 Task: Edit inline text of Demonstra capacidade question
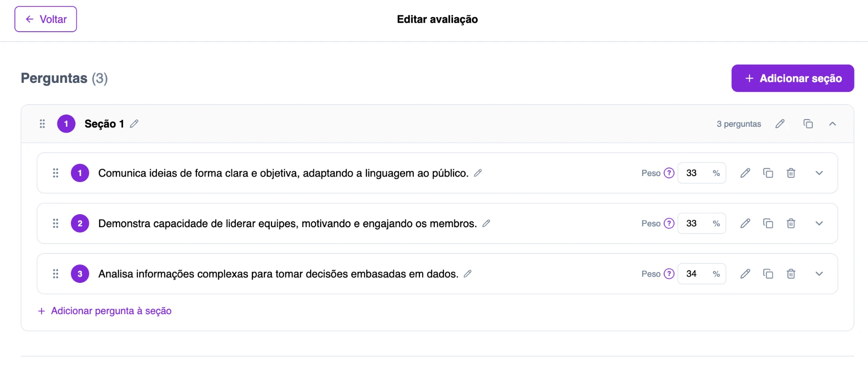(x=486, y=223)
